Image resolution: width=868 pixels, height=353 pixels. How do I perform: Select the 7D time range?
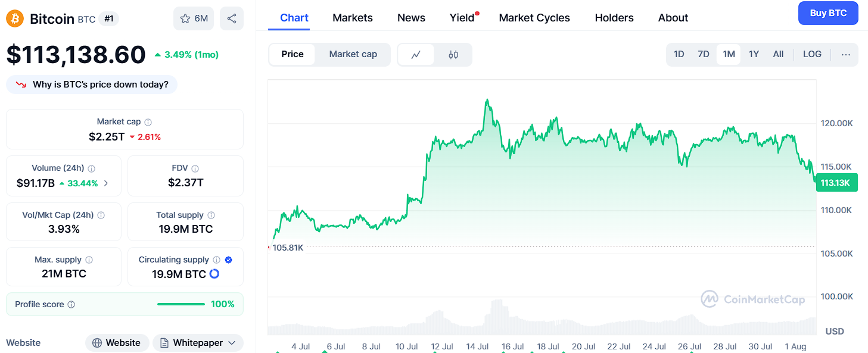pos(704,54)
